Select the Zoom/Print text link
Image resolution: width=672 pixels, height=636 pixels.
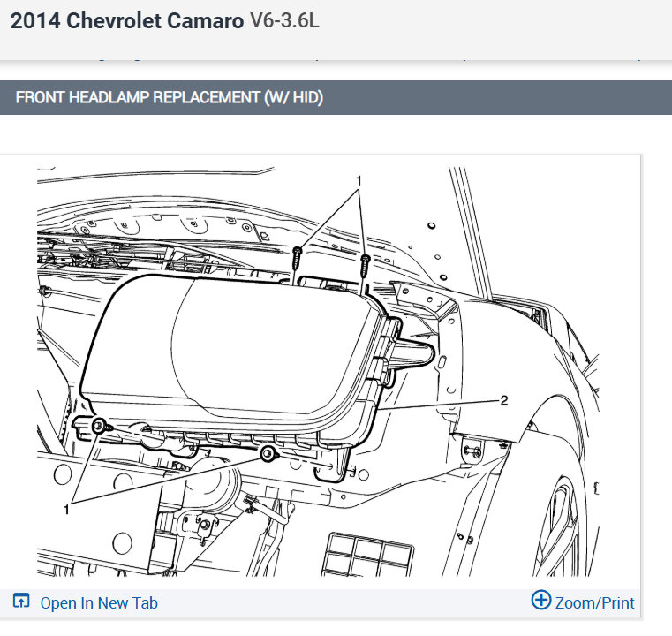pyautogui.click(x=594, y=603)
